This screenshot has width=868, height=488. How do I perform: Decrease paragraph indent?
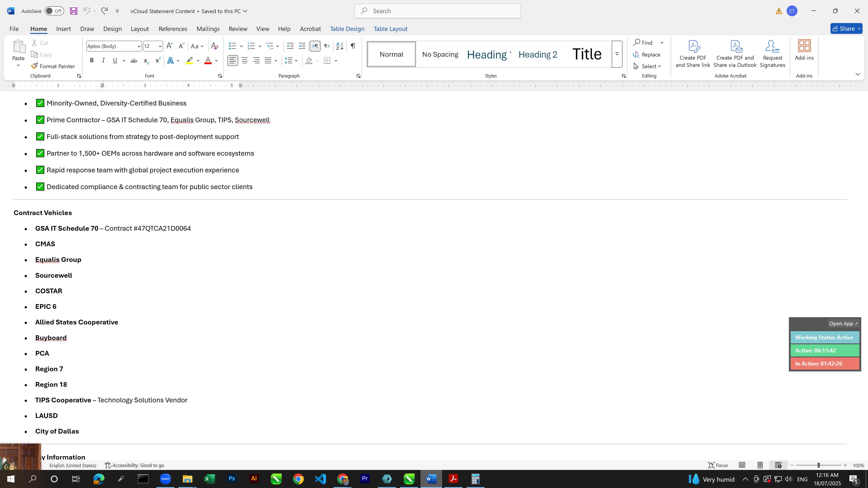pos(290,46)
